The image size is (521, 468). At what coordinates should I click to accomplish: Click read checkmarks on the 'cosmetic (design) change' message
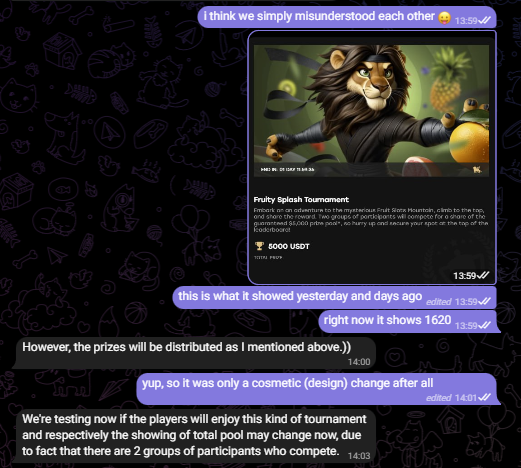(485, 397)
